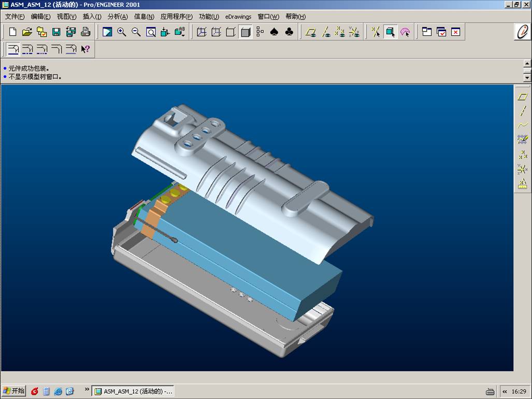Open the eDrawings menu
Viewport: 532px width, 399px height.
pos(238,17)
